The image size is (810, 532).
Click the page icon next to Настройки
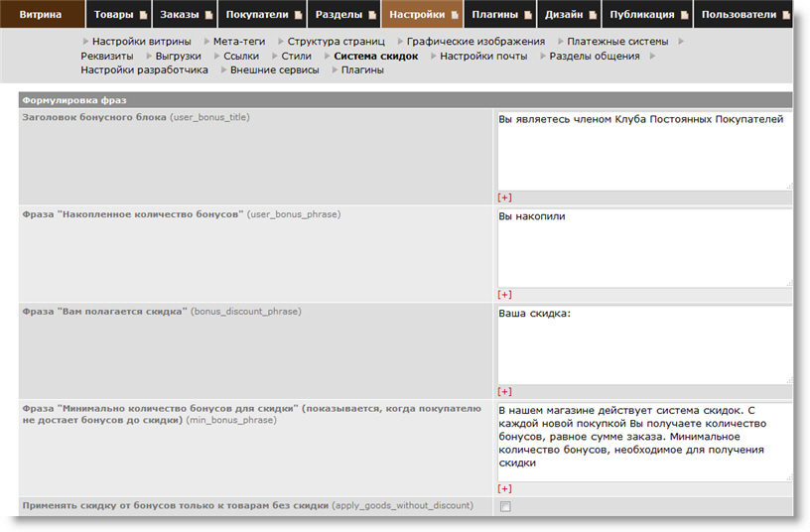(x=455, y=16)
